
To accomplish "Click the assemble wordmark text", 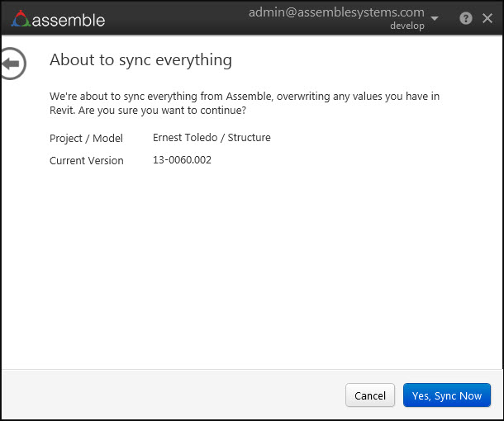I will coord(69,18).
